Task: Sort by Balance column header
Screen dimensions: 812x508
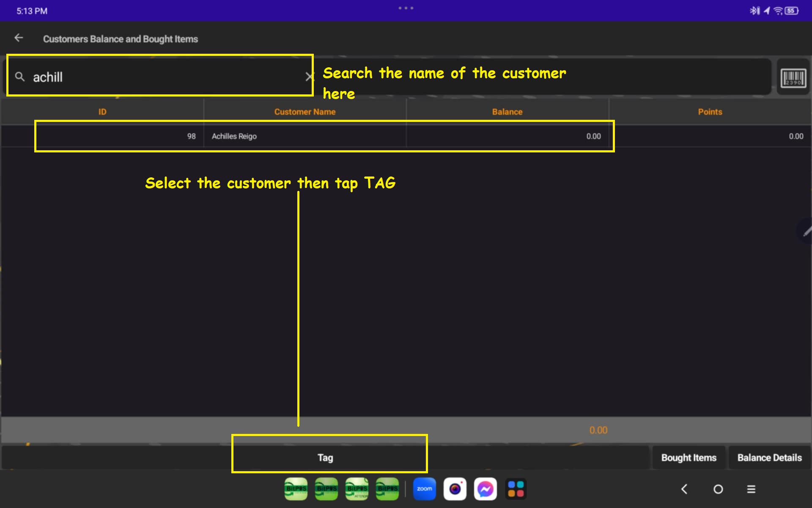Action: 507,112
